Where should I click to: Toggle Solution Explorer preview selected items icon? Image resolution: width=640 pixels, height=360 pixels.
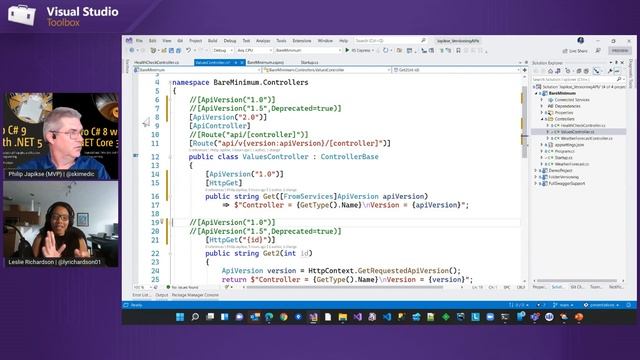[x=618, y=71]
